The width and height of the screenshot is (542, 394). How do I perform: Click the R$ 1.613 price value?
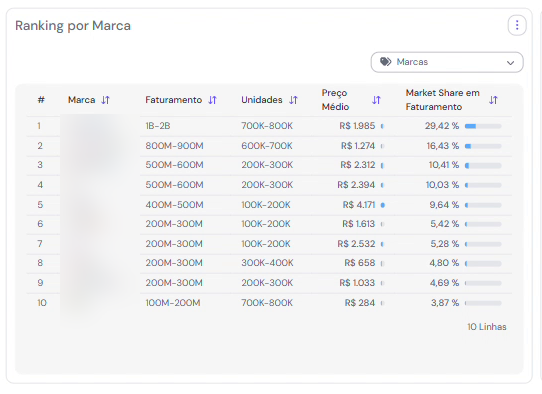pos(358,224)
